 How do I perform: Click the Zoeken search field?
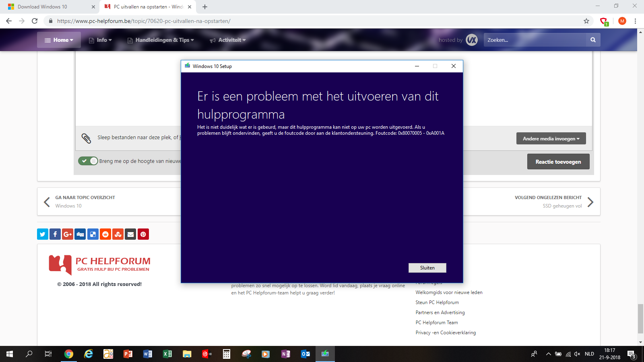click(535, 40)
